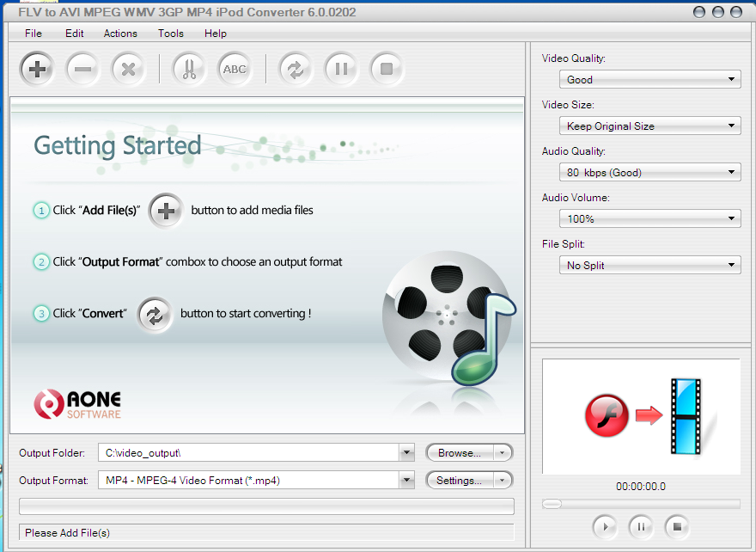Viewport: 756px width, 552px height.
Task: Click the Pause conversion toolbar button
Action: click(x=341, y=69)
